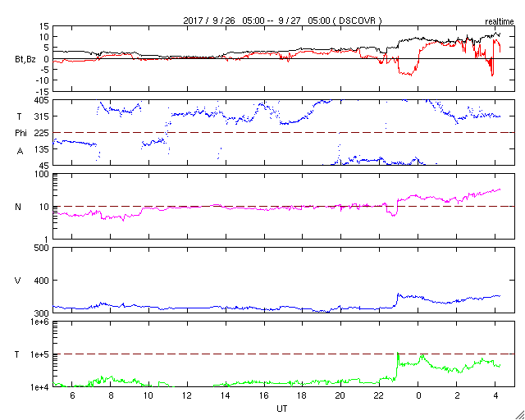
Task: Click the "N" density axis label
Action: tap(18, 207)
